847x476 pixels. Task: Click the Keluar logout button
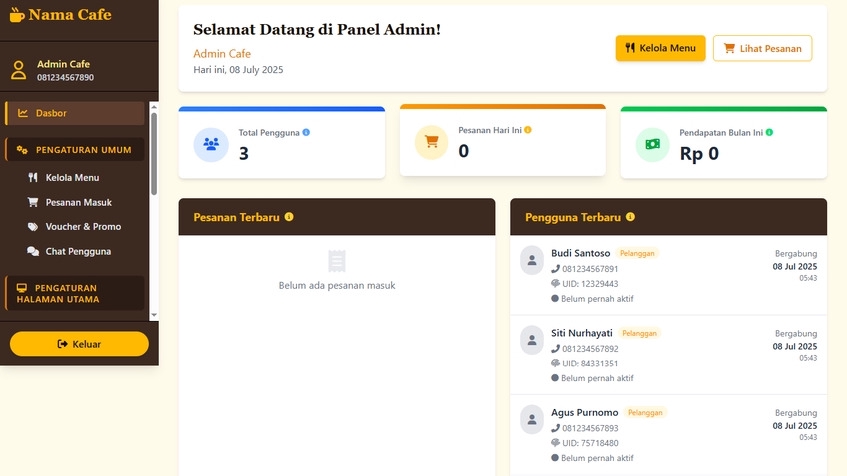[x=79, y=344]
